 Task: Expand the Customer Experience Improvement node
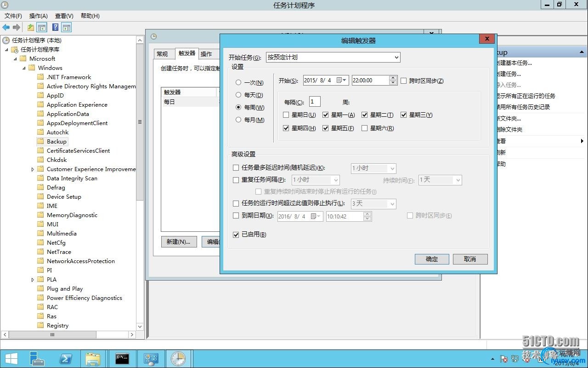tap(33, 169)
